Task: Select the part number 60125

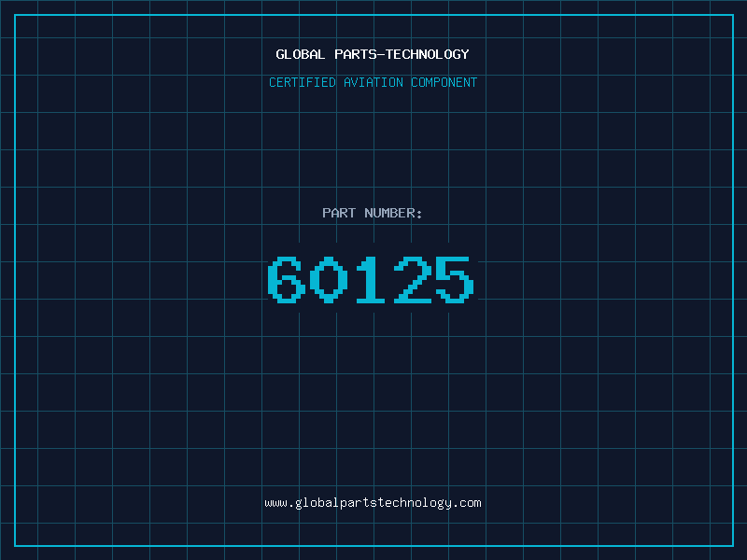Action: 371,279
